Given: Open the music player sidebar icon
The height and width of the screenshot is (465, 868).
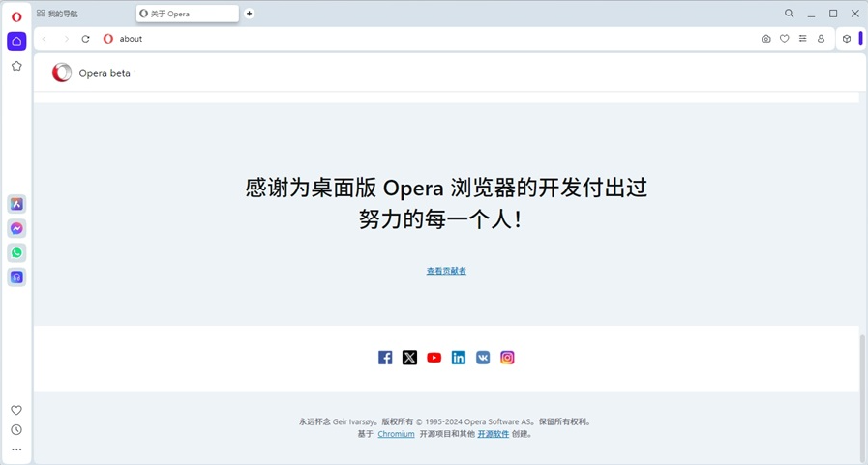Looking at the screenshot, I should pos(16,277).
